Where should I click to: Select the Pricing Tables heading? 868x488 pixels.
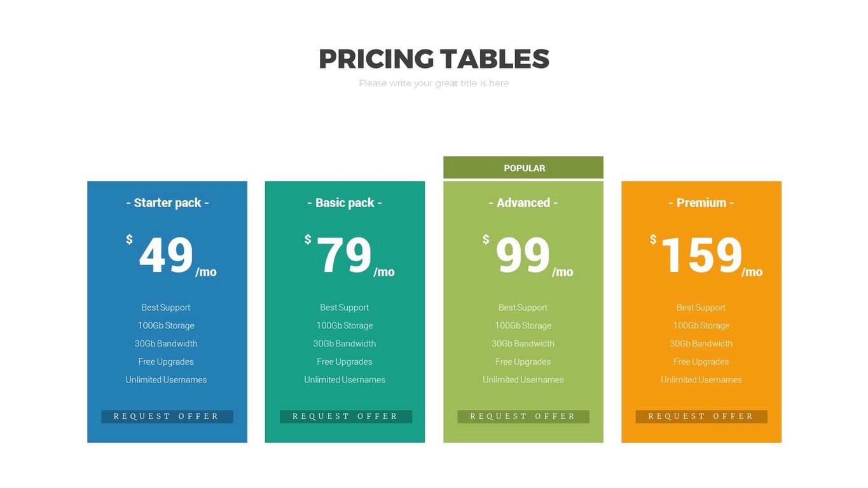(x=434, y=59)
